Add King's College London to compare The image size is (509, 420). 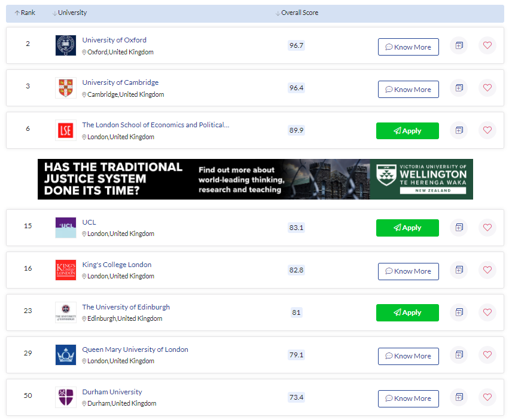[459, 270]
